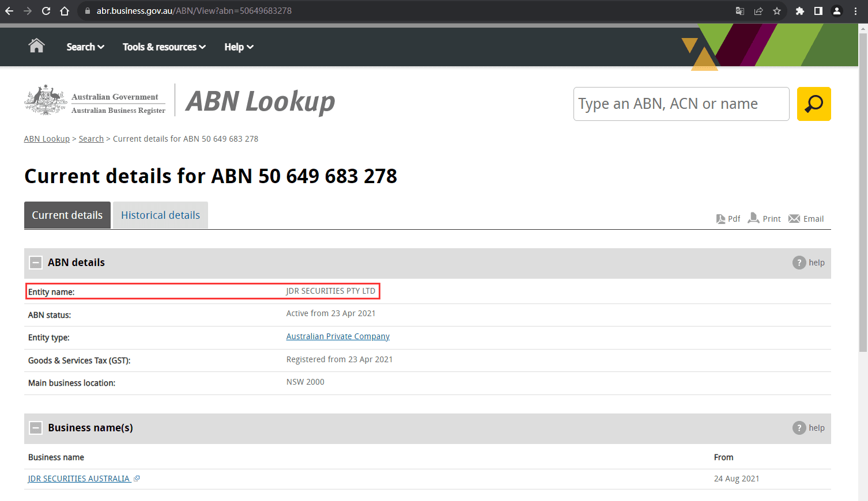Click the From column header
The width and height of the screenshot is (868, 501).
(724, 457)
